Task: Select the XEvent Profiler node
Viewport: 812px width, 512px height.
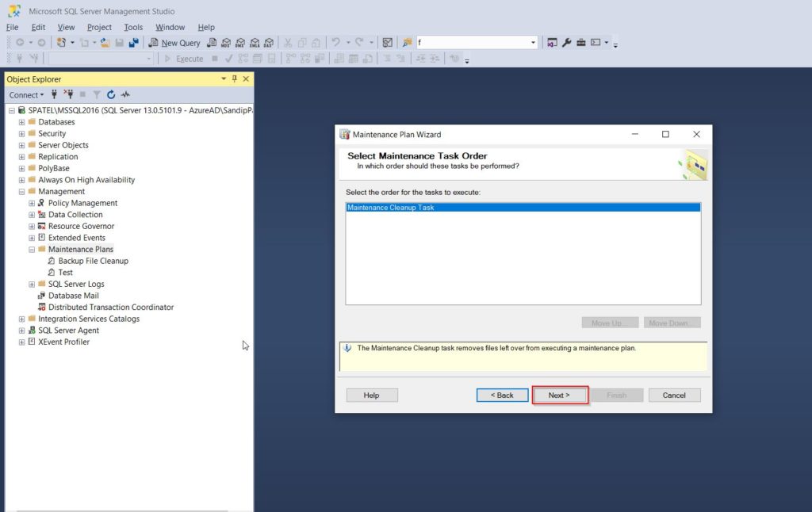Action: point(63,342)
